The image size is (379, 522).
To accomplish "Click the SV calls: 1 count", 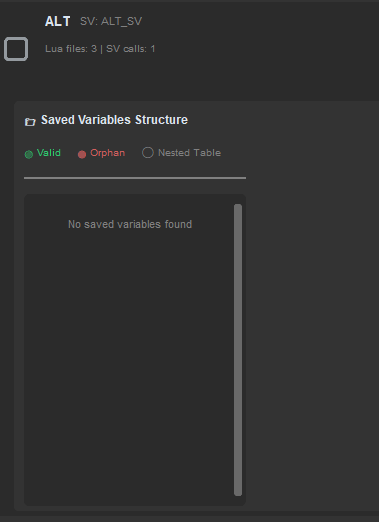I will tap(131, 49).
